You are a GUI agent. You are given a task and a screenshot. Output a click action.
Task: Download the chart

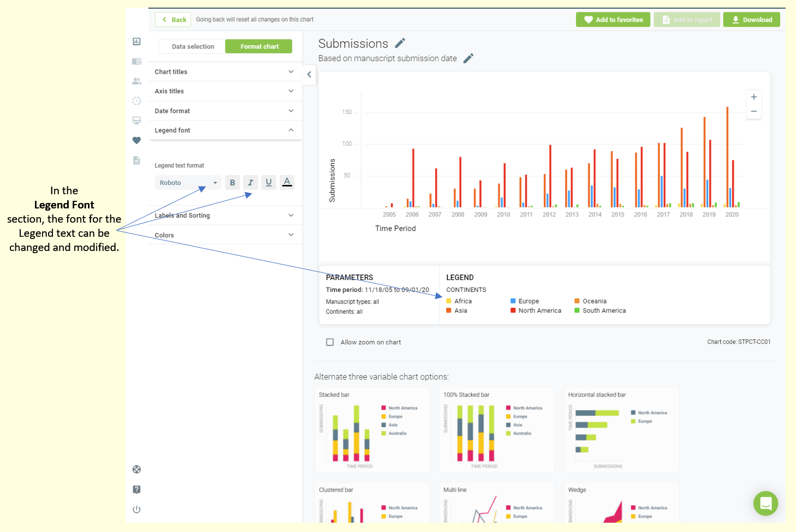click(x=752, y=20)
